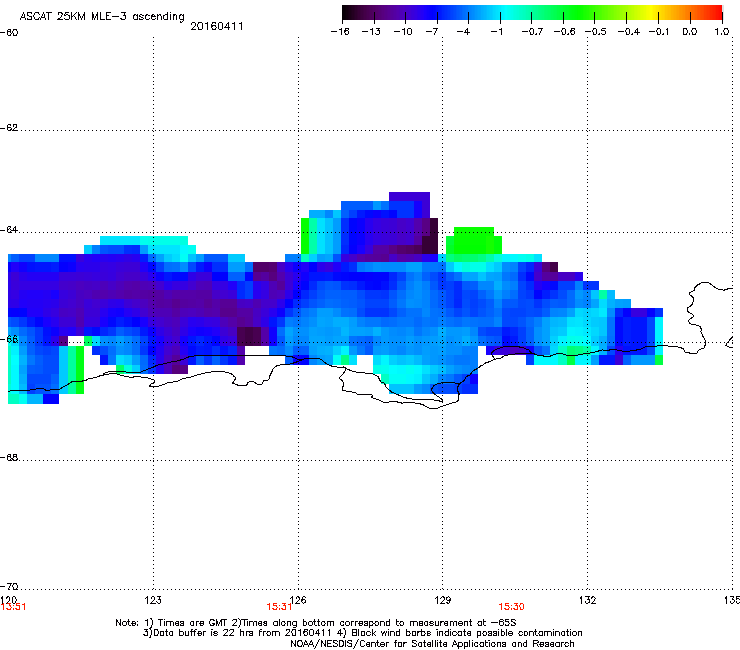Click the note line about Times are GMT
The image size is (740, 650).
(x=316, y=623)
